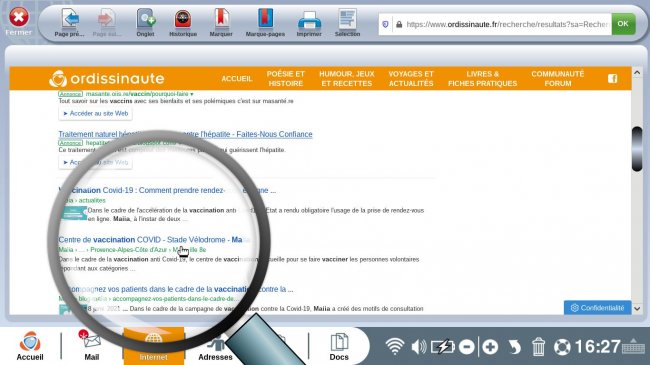Viewport: 650px width, 365px height.
Task: Open the on-screen keyboard icon
Action: pyautogui.click(x=633, y=346)
